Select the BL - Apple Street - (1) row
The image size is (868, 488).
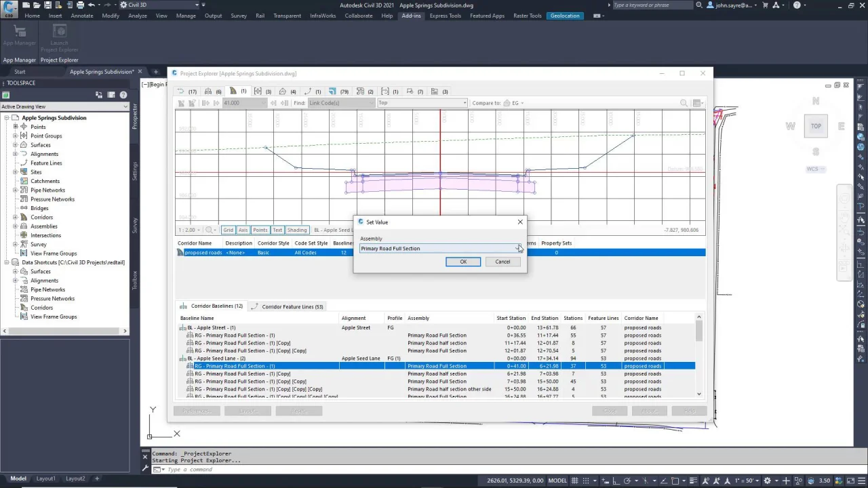[x=438, y=327]
